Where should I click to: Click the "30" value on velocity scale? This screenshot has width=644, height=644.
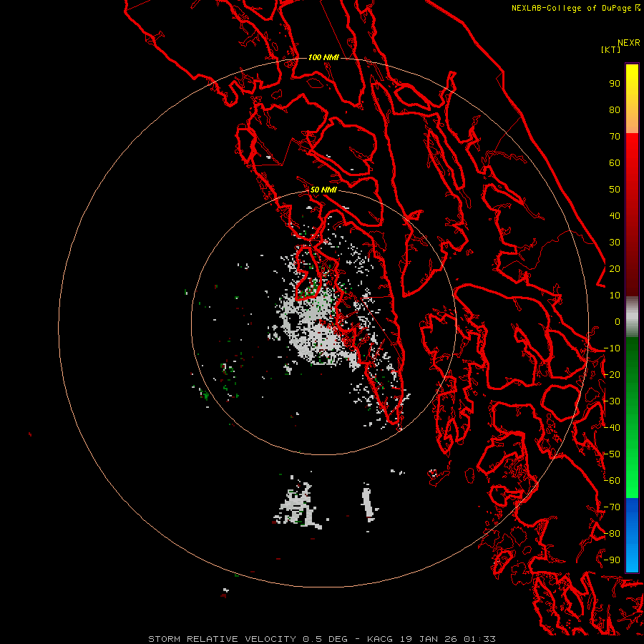point(615,243)
